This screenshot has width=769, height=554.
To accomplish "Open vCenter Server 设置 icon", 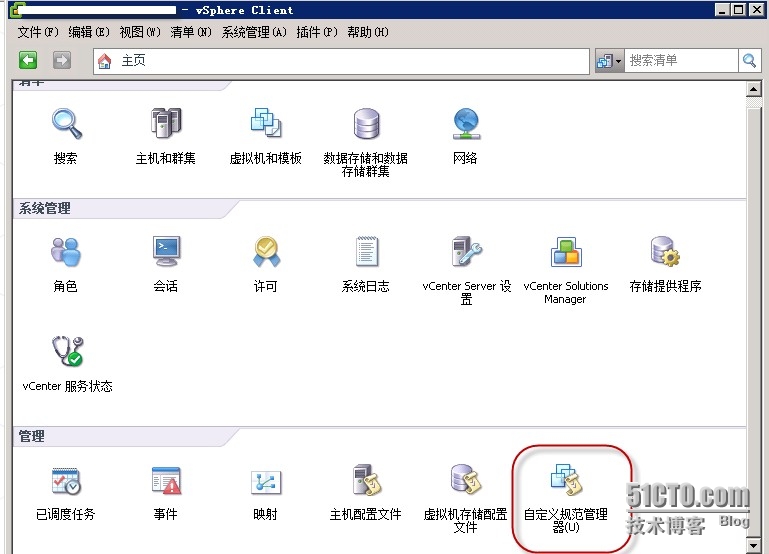I will tap(466, 251).
